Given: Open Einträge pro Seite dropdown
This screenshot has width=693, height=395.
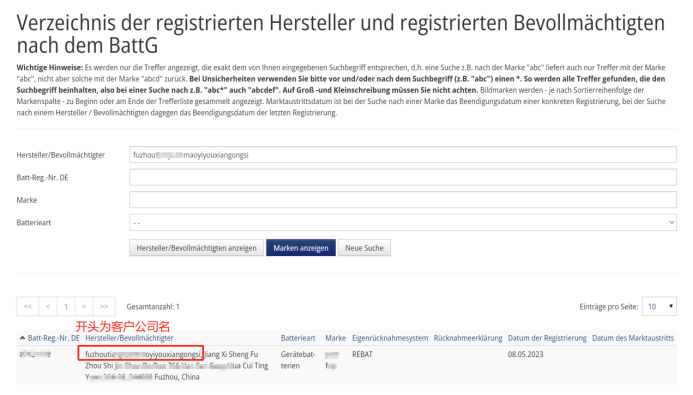Looking at the screenshot, I should pos(659,306).
